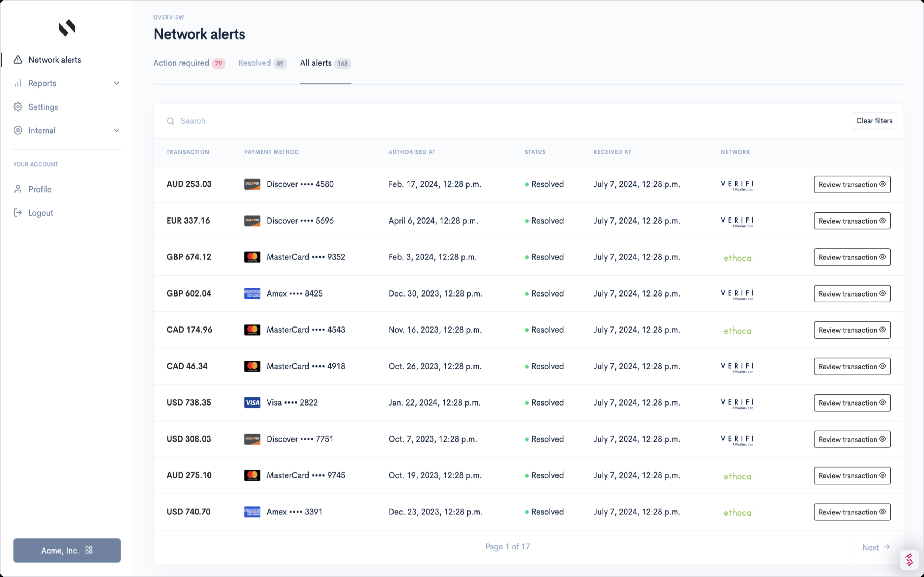This screenshot has height=577, width=924.
Task: Click the eye icon in the GBP 674.12 review button
Action: click(x=882, y=257)
